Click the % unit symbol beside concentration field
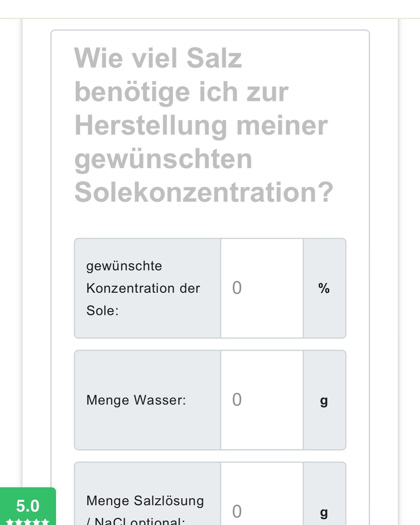 click(324, 288)
